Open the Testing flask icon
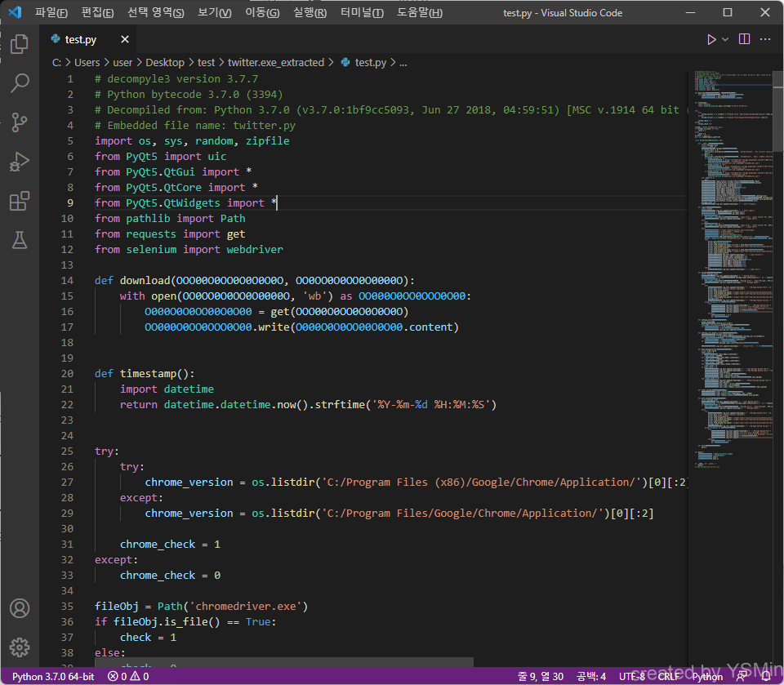 point(20,240)
